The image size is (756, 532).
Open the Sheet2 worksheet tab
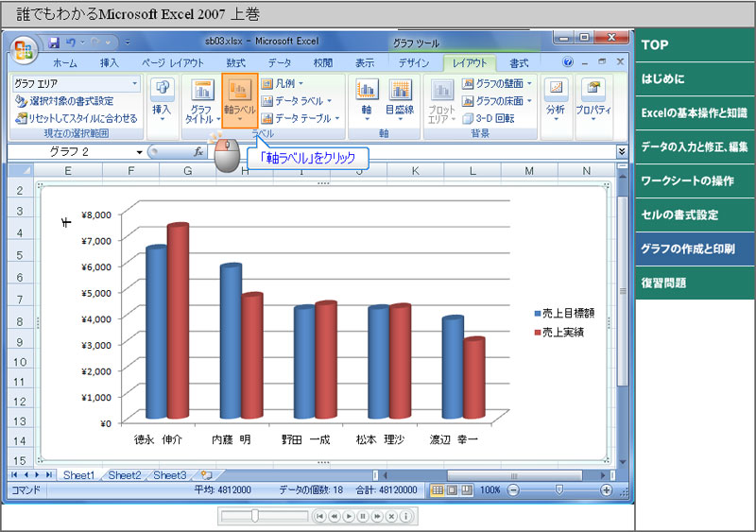coord(123,475)
